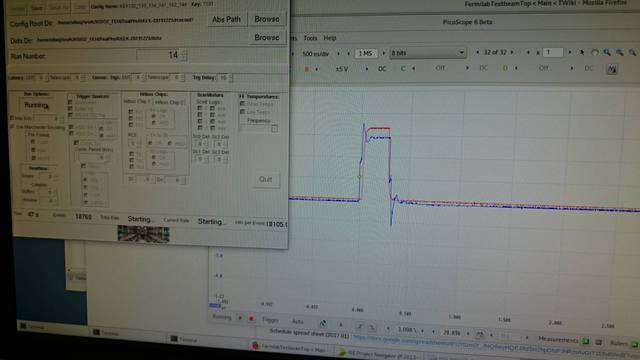The height and width of the screenshot is (360, 640).
Task: Toggle the Fitted Temps checkbox under Temperatures
Action: coord(242,104)
